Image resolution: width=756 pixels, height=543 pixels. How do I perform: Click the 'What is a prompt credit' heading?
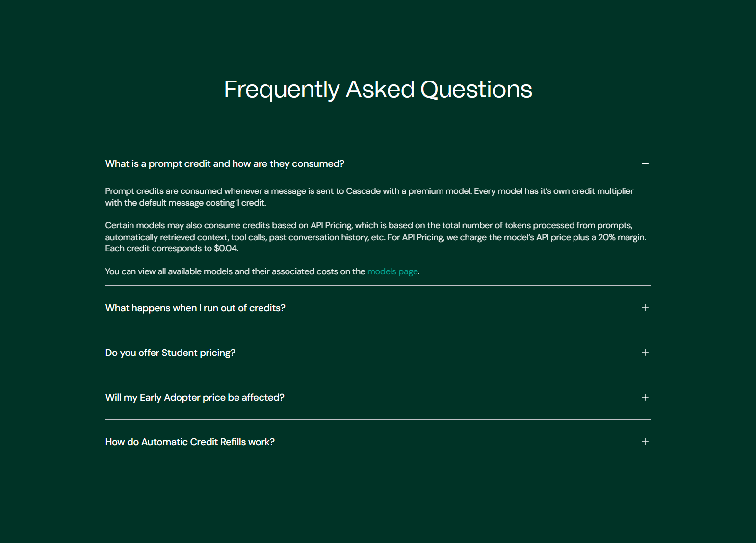(x=225, y=163)
